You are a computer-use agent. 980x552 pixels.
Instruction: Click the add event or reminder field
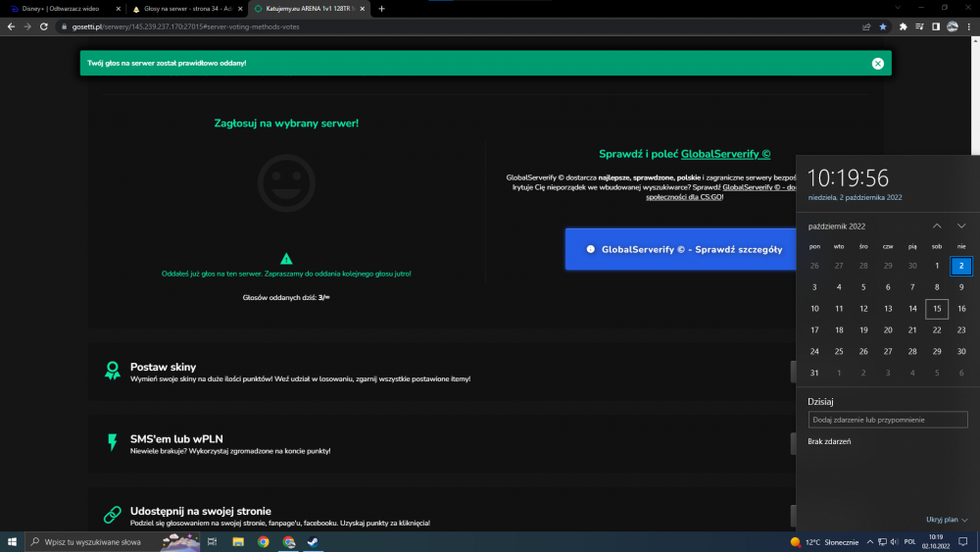(x=888, y=420)
